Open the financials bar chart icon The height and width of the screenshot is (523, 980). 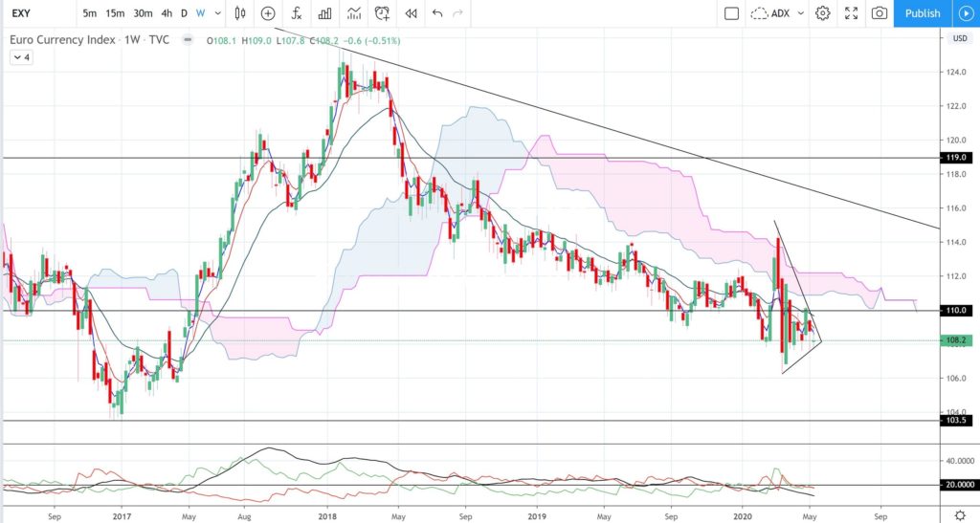point(325,13)
